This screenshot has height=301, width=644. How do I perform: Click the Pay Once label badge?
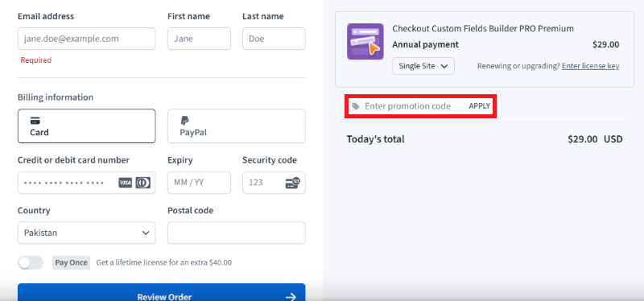click(71, 263)
